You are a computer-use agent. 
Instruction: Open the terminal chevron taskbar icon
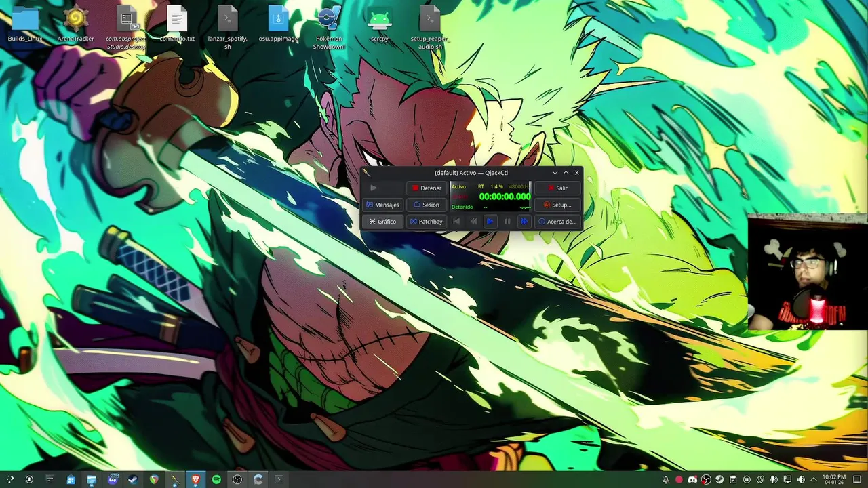(279, 479)
